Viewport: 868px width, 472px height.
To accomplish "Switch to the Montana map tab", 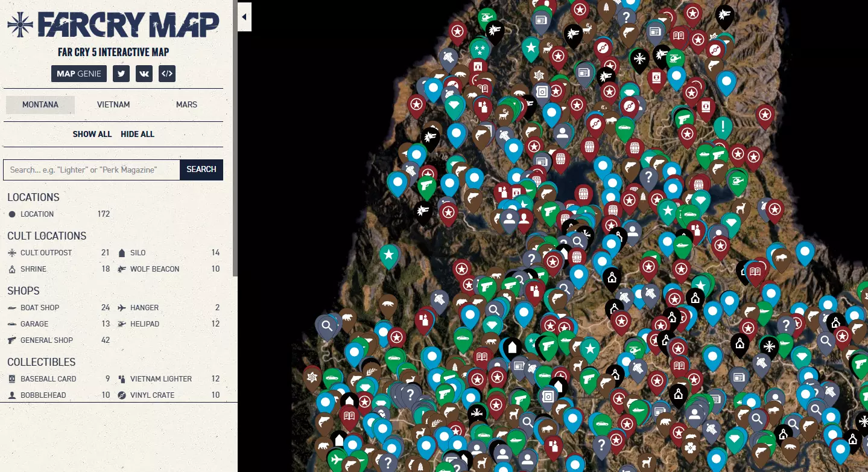I will coord(40,104).
